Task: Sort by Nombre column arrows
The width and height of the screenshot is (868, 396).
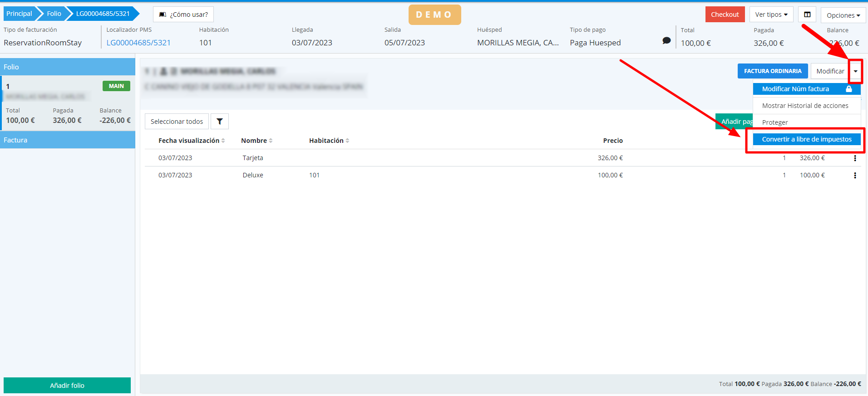Action: 271,141
